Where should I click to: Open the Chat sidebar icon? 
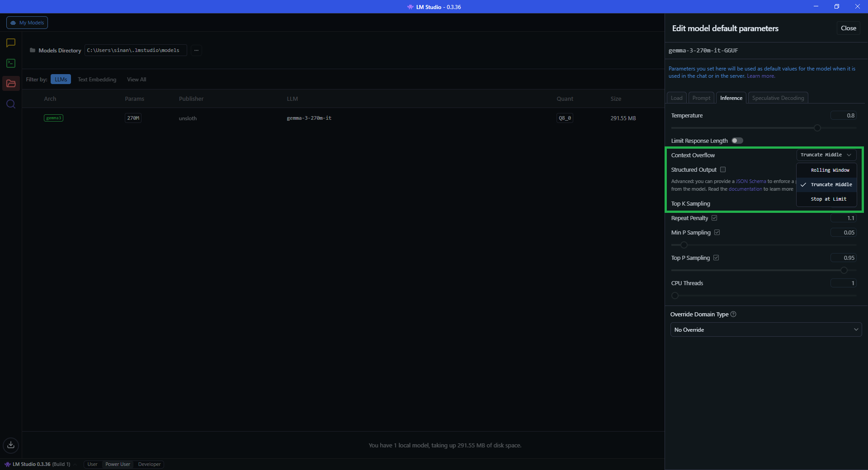click(x=11, y=43)
